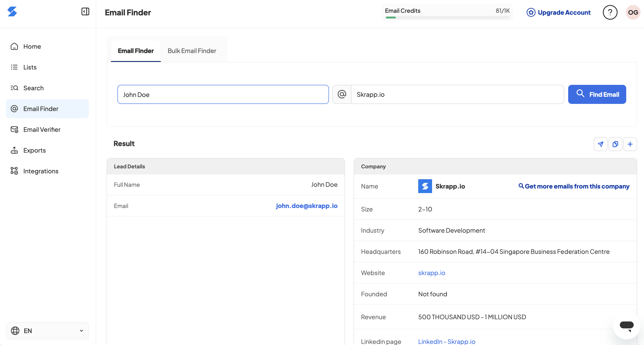This screenshot has height=345, width=644.
Task: Open the OG profile avatar
Action: pyautogui.click(x=633, y=12)
